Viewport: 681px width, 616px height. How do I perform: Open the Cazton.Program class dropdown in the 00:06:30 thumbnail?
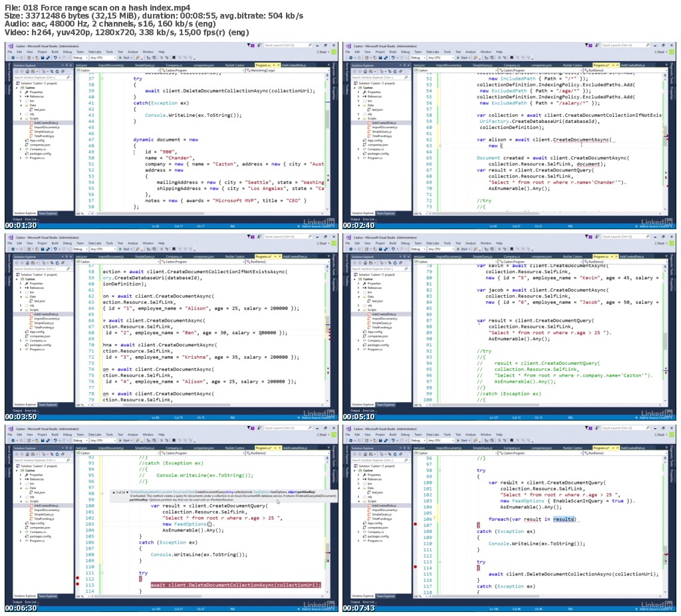tap(202, 453)
